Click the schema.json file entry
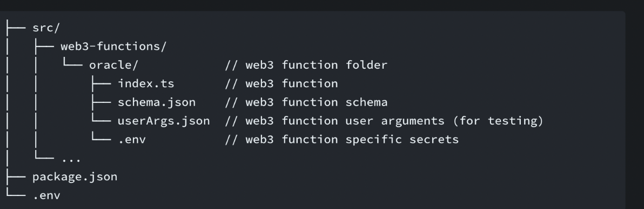Screen dimensions: 644x209 [157, 102]
